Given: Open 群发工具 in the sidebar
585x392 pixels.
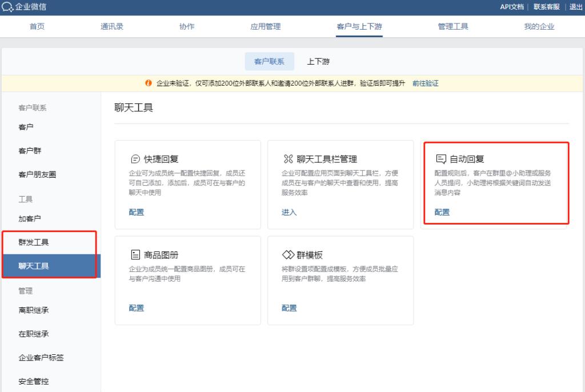Looking at the screenshot, I should pyautogui.click(x=34, y=241).
